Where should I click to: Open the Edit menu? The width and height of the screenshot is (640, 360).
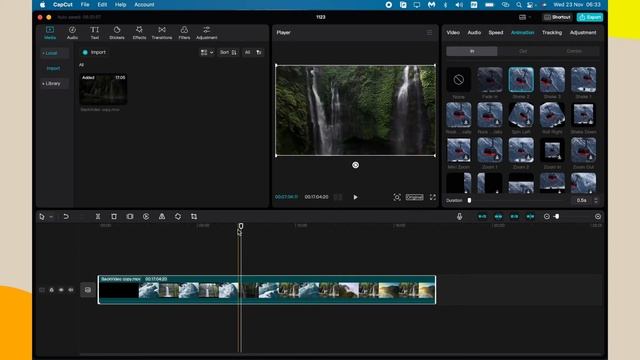pyautogui.click(x=102, y=4)
